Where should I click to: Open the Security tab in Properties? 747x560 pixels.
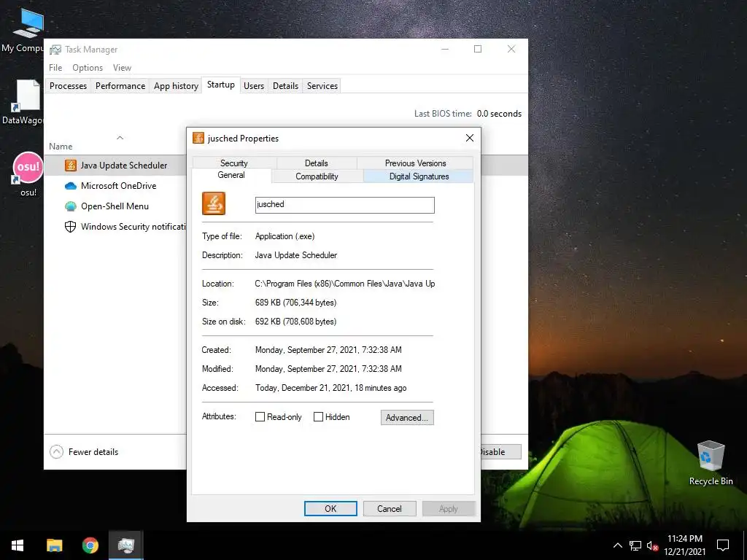(234, 163)
